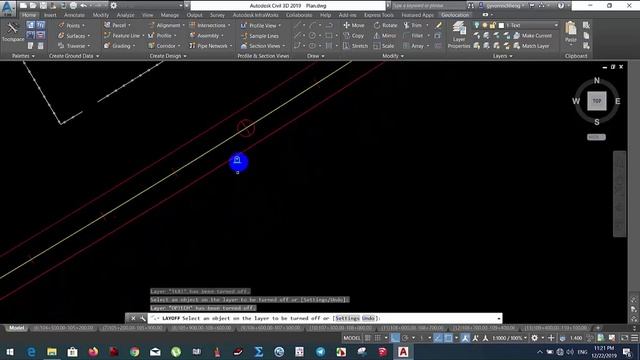Expand the Create Ground Data panel
Screen dimensions: 640x360
point(74,56)
